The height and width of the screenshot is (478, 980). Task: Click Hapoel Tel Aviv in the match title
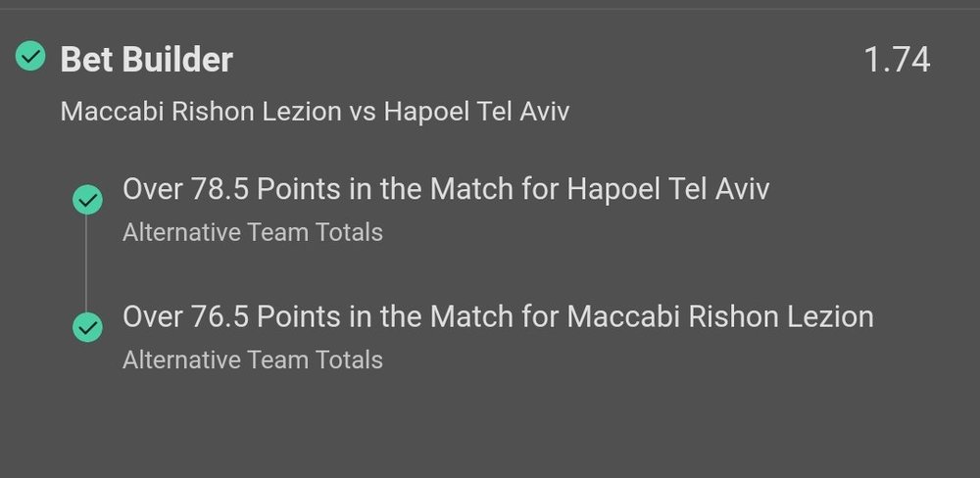coord(476,112)
